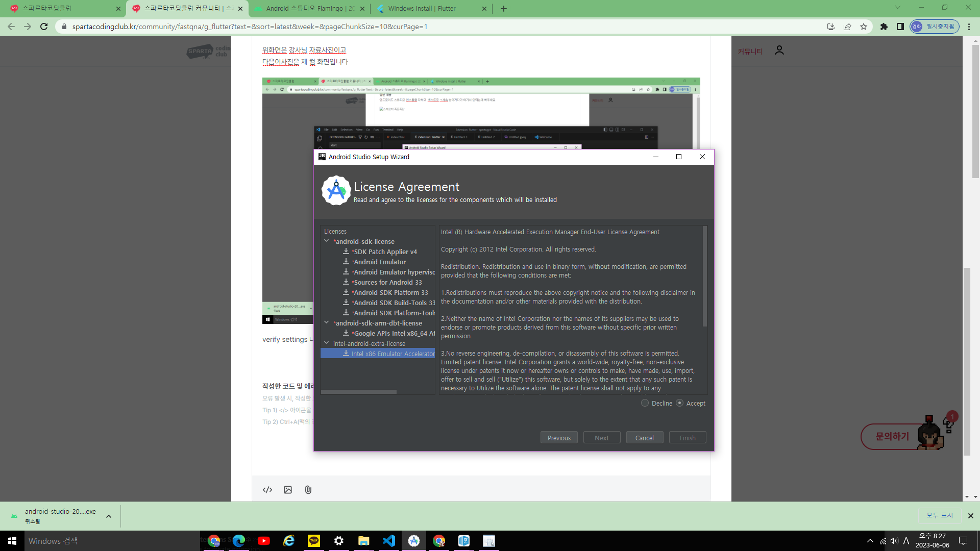This screenshot has width=980, height=551.
Task: Select Android SDK Platform 33 item
Action: [391, 292]
